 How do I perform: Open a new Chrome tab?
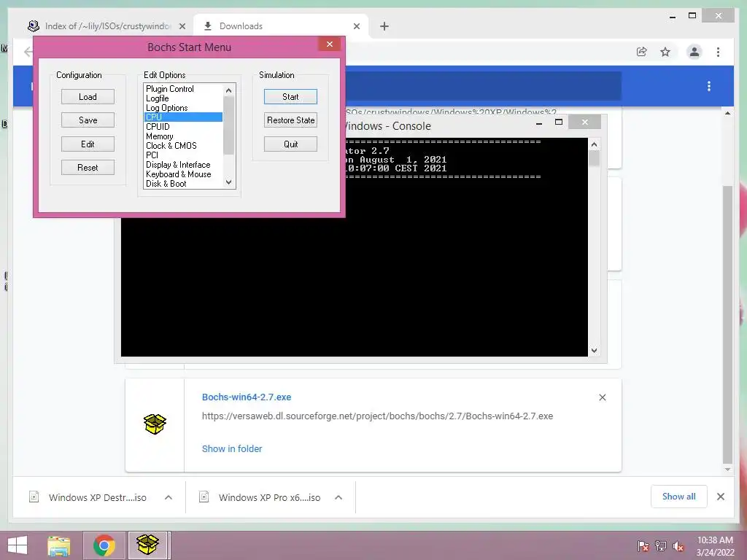pyautogui.click(x=384, y=26)
